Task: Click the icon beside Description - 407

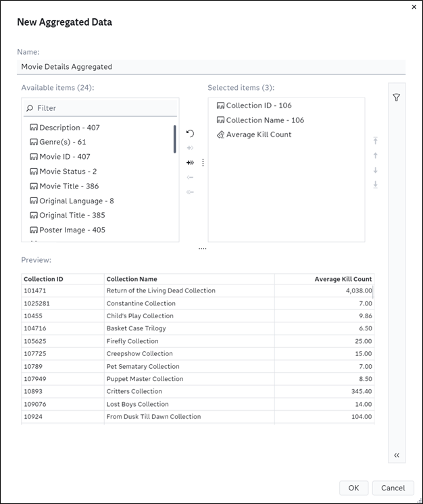Action: (x=34, y=127)
